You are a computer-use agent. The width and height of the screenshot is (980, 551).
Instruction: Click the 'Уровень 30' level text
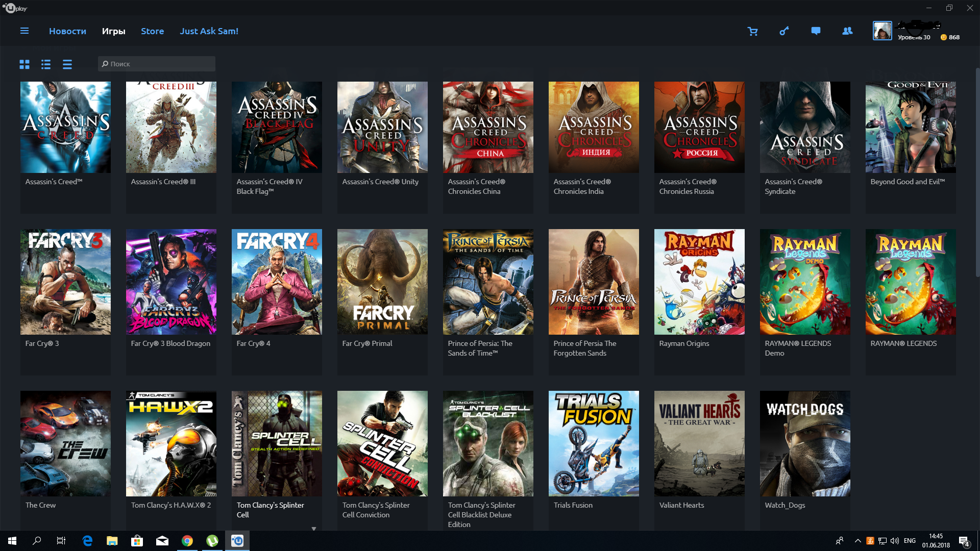(914, 37)
